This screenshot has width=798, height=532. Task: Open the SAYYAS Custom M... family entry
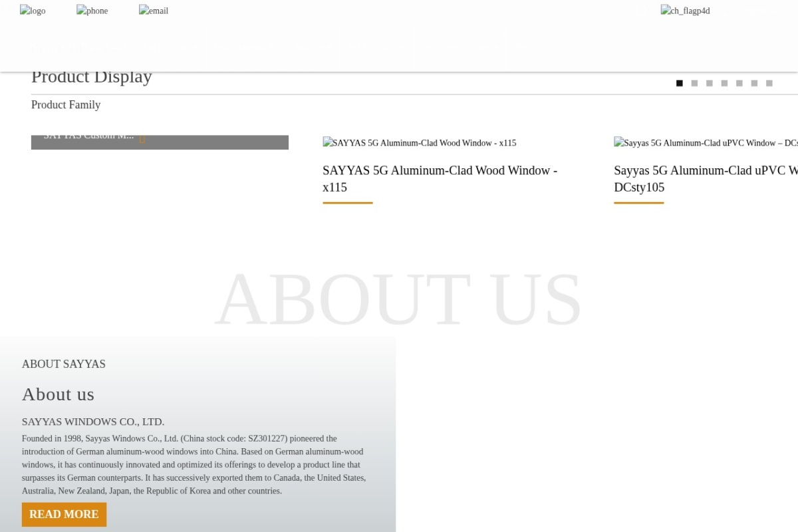(x=160, y=142)
